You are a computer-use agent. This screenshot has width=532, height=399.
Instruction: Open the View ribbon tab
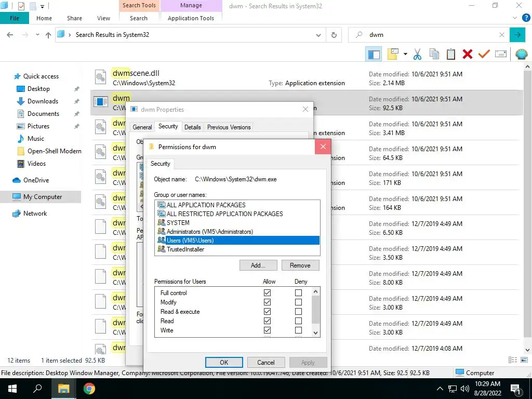coord(103,18)
